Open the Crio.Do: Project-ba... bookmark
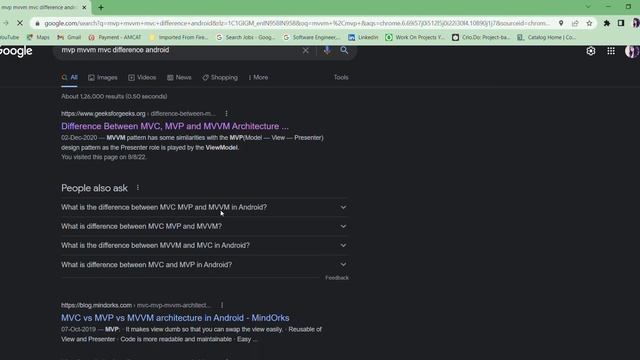 [481, 37]
